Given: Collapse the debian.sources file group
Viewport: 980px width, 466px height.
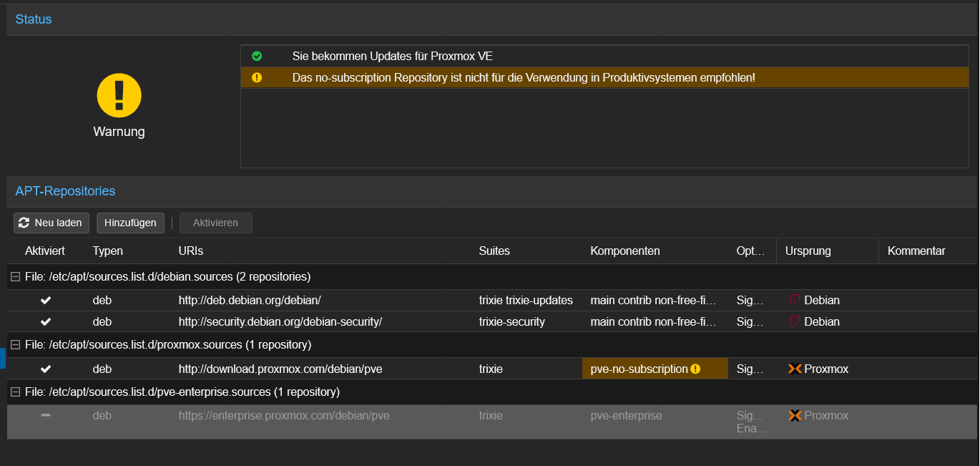Looking at the screenshot, I should [x=14, y=276].
